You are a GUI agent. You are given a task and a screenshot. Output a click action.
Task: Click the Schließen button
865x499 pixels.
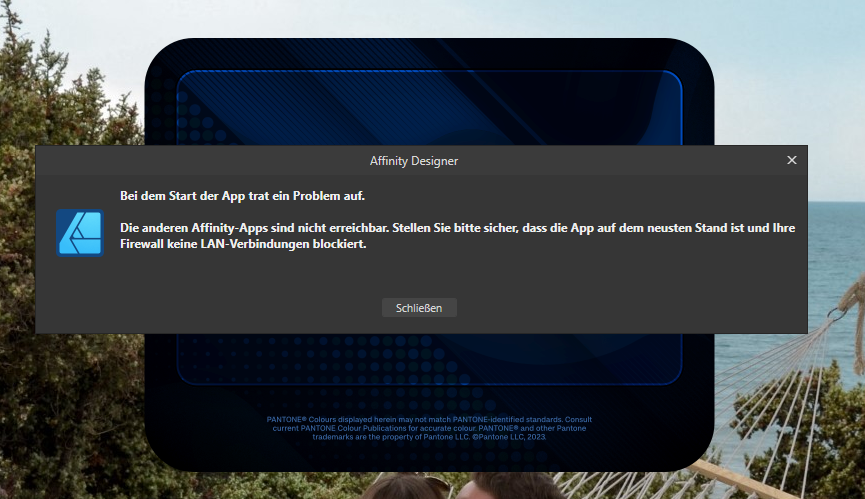coord(419,308)
